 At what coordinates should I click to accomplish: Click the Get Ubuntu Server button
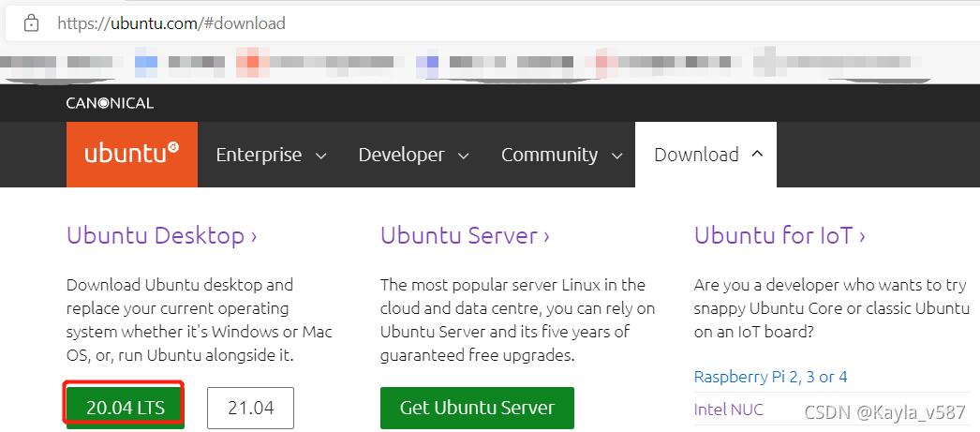(x=477, y=408)
